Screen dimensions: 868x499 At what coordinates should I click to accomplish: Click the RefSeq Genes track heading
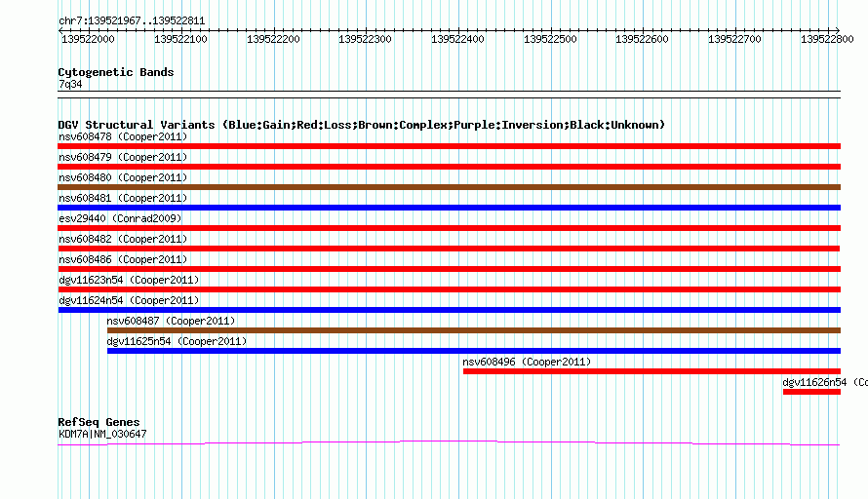[99, 422]
